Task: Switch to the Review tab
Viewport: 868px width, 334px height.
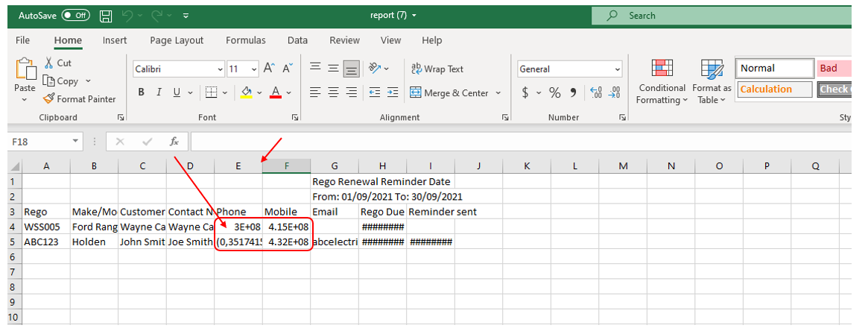Action: (344, 40)
